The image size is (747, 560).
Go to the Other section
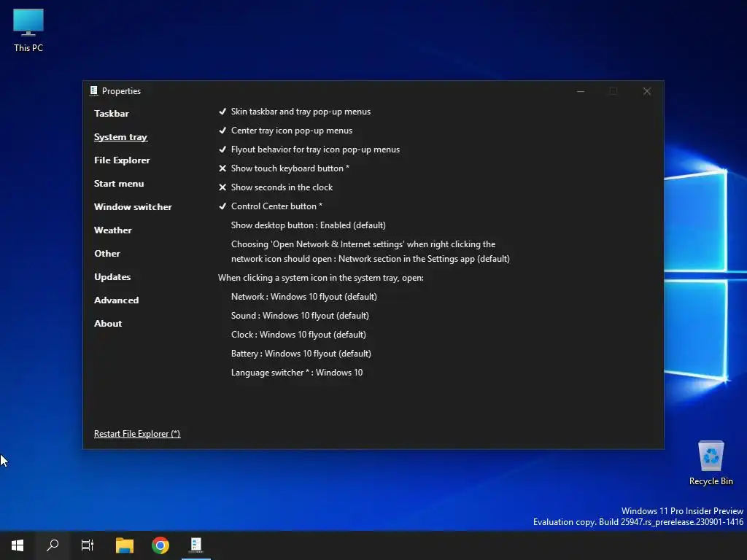[107, 253]
